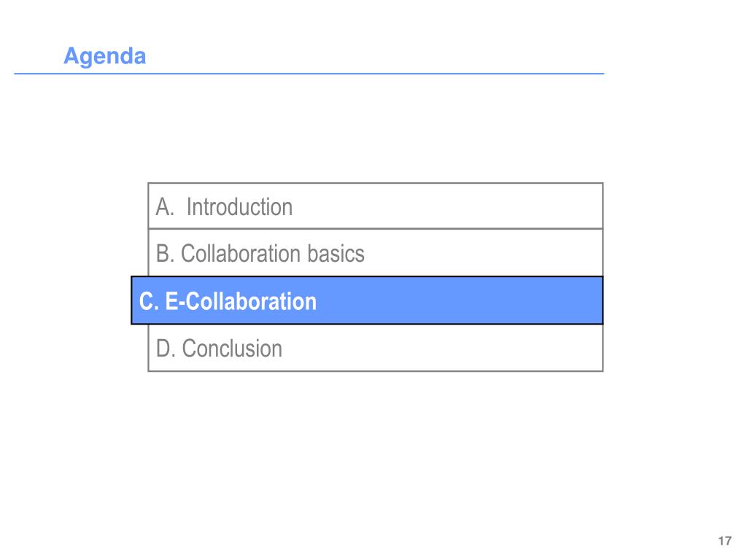Click the "A." letter prefix

coord(166,207)
